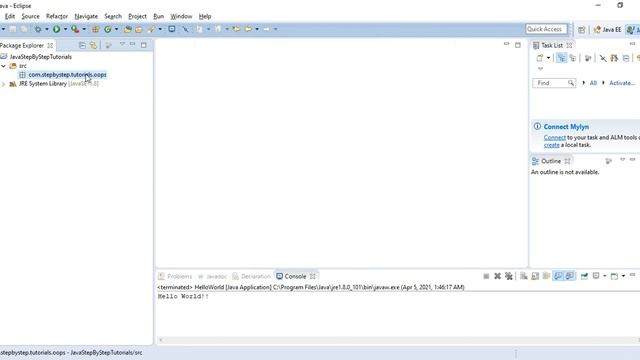640x360 pixels.
Task: Switch to the Declaration tab
Action: (251, 276)
